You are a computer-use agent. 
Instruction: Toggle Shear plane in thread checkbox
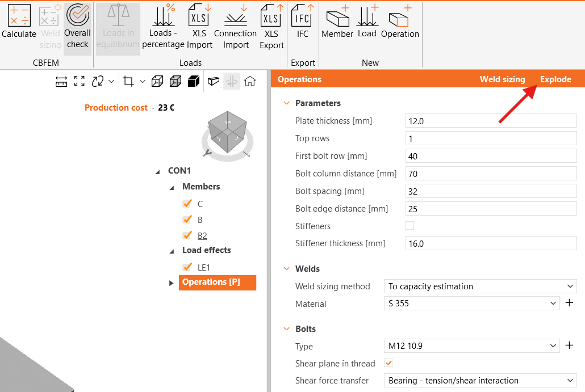click(x=388, y=363)
